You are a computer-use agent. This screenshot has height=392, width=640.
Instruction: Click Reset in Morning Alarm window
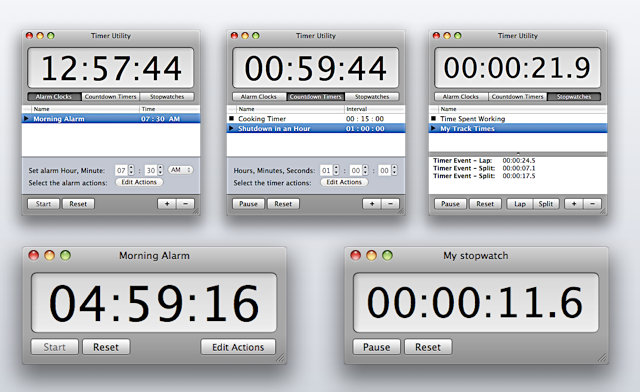tap(106, 347)
